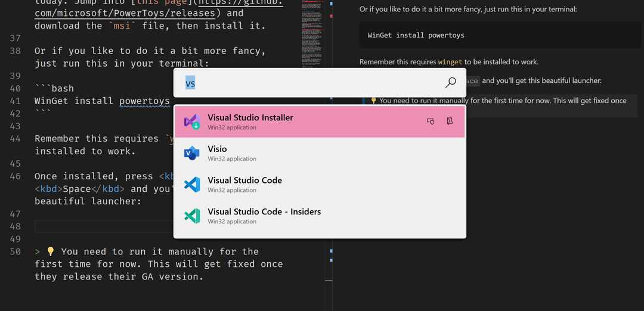Screen dimensions: 644x311
Task: Click line number 48 in the gutter
Action: 15,226
